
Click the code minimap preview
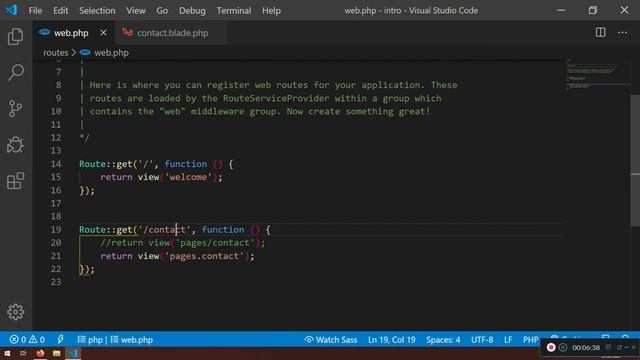pos(598,74)
